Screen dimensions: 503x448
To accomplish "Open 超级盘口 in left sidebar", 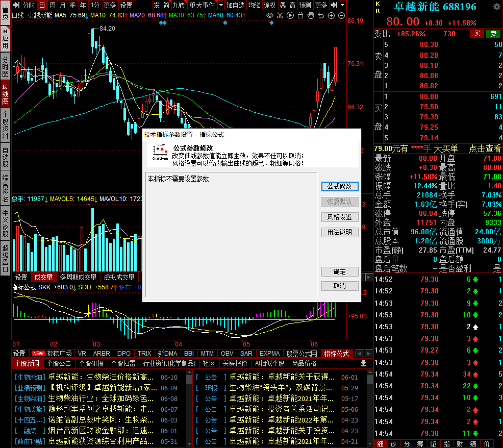I will pos(6,259).
